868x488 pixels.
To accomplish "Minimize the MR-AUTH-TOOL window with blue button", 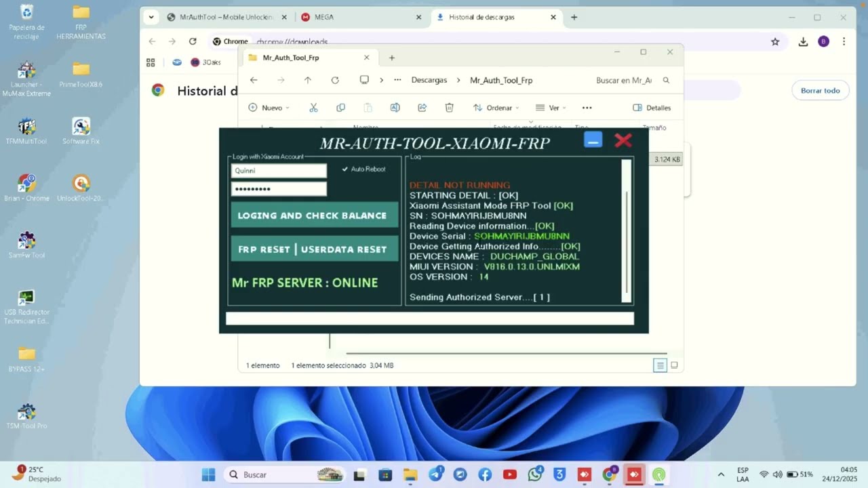I will pos(593,140).
